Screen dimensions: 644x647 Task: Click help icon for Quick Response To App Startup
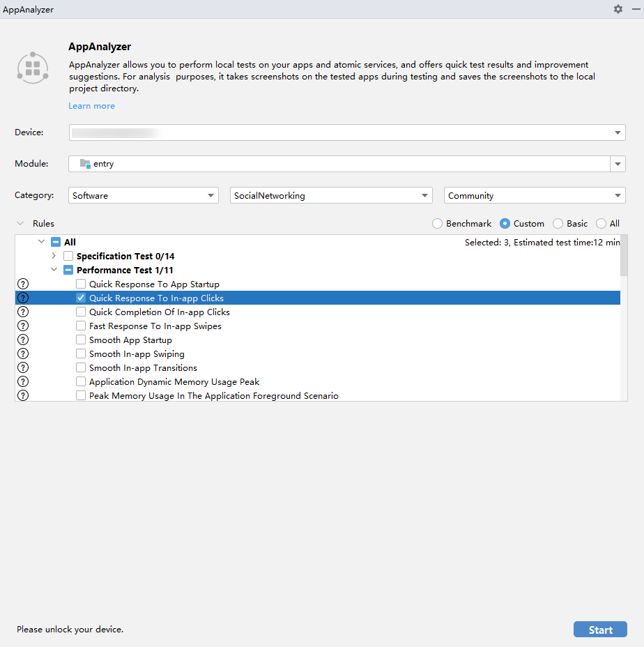pos(23,284)
